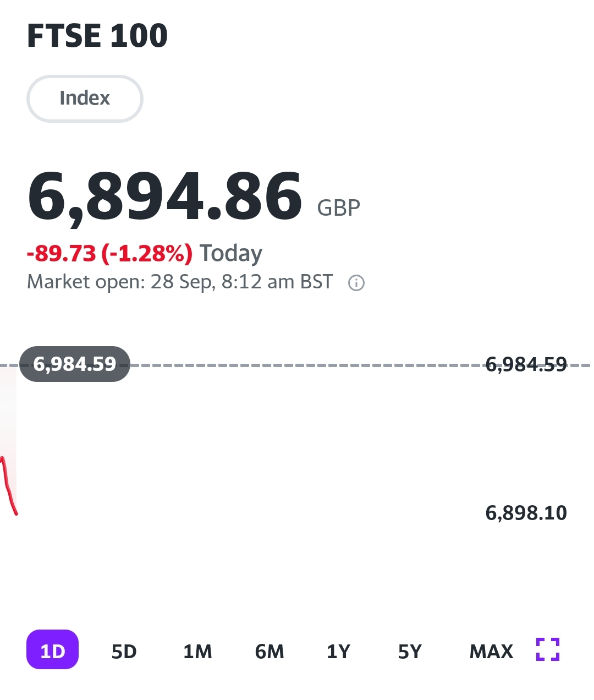The image size is (594, 700).
Task: Expand chart to fullscreen view
Action: tap(547, 649)
